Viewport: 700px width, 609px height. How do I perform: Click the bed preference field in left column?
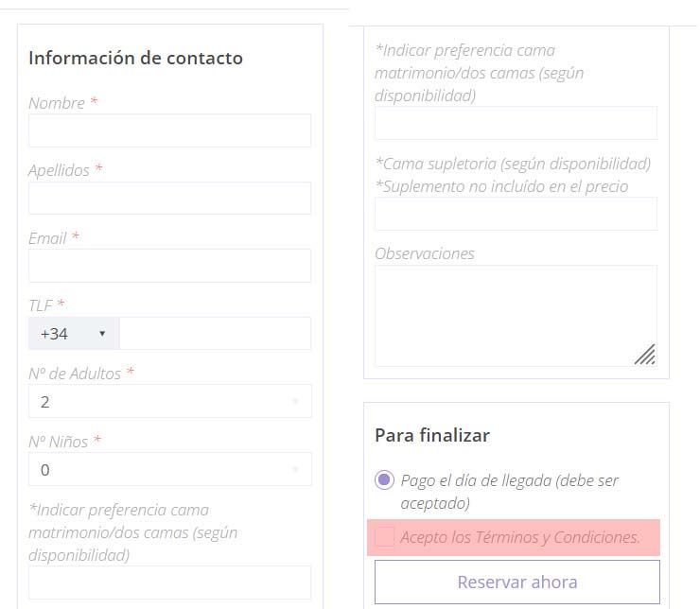click(x=169, y=583)
